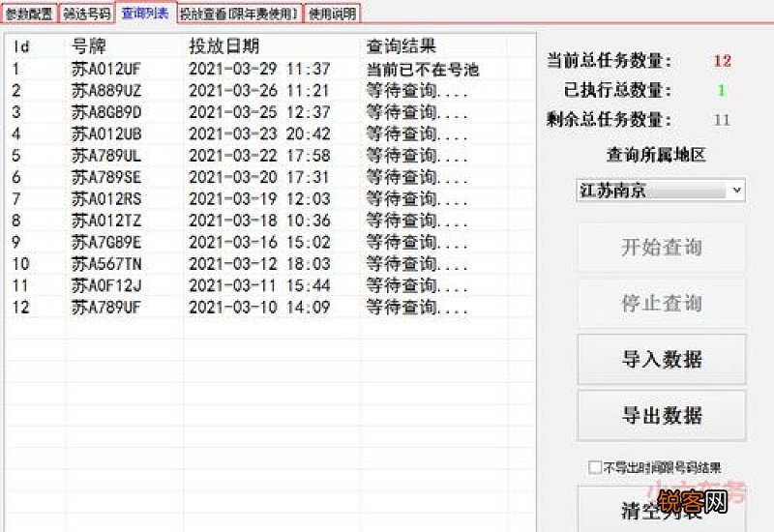Image resolution: width=774 pixels, height=532 pixels.
Task: Click the 查询结果 column header
Action: pos(434,46)
